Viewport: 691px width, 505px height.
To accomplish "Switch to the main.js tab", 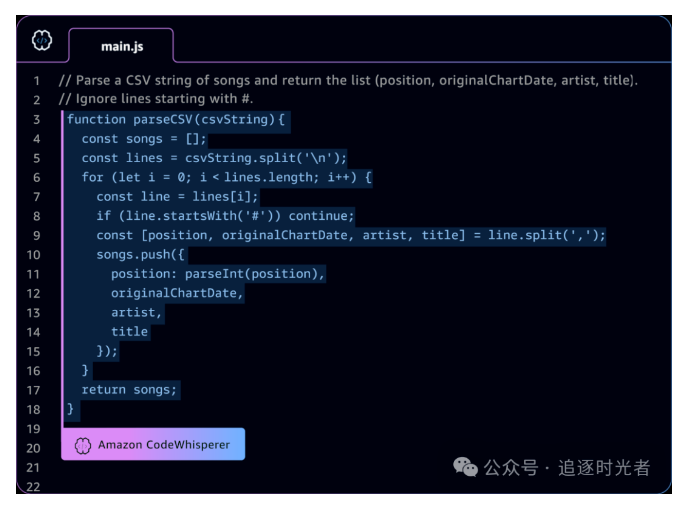I will click(120, 46).
